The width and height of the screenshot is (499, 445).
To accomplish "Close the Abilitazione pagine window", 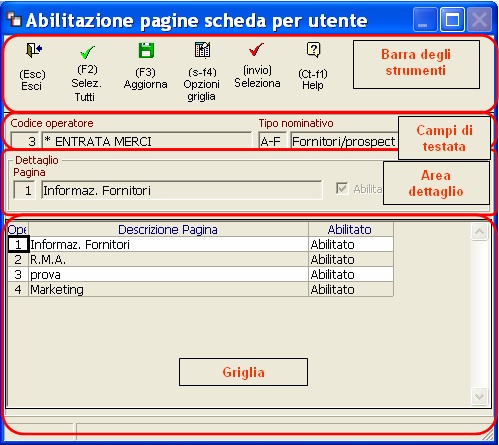I will tap(479, 19).
